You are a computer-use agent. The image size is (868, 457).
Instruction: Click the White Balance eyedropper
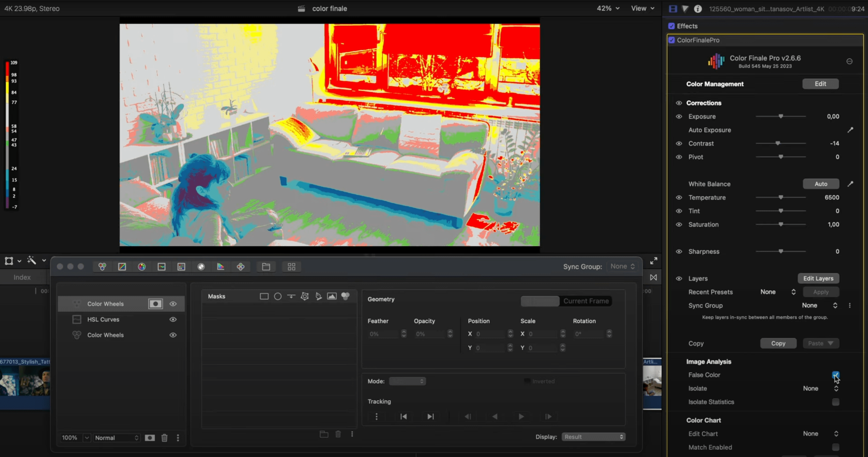850,184
